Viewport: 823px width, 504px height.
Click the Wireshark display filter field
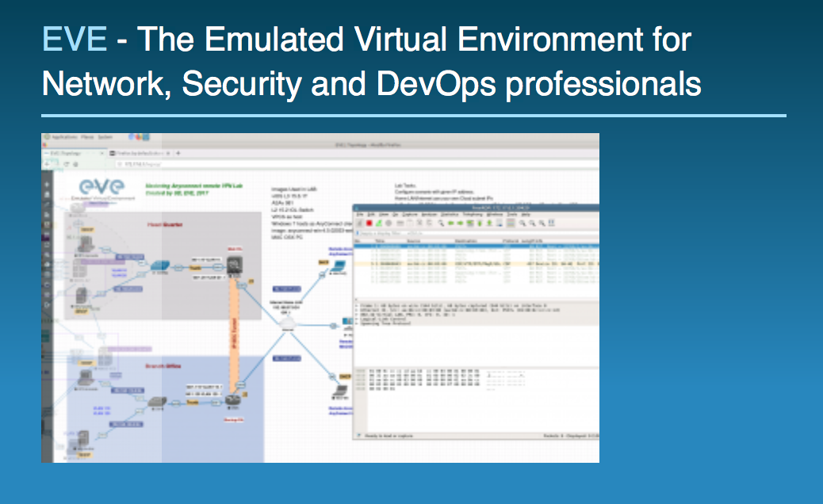pos(477,233)
